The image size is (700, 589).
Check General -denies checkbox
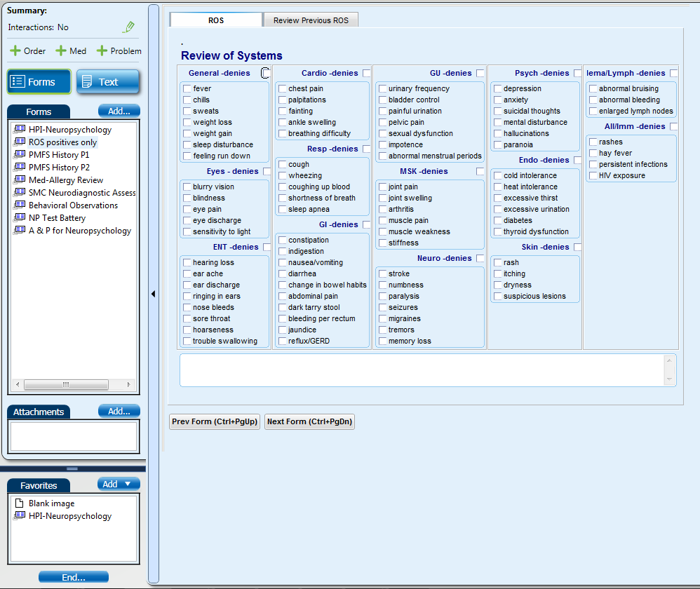(267, 73)
